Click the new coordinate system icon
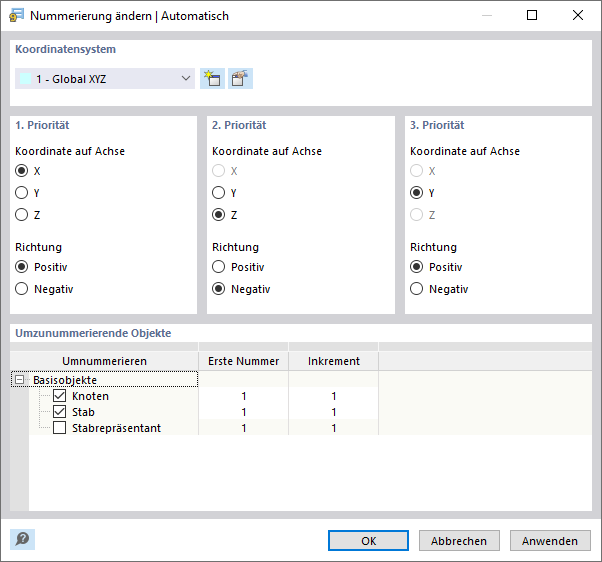Viewport: 602px width, 562px height. tap(211, 79)
